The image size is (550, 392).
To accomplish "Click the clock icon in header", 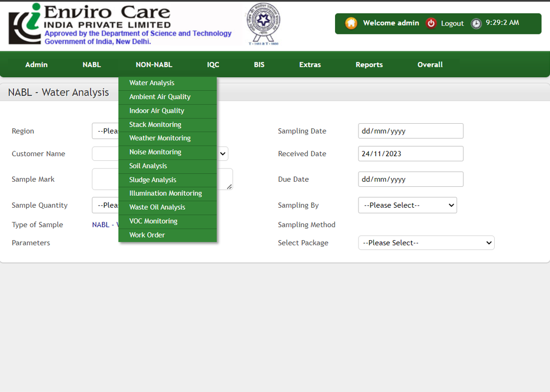I will point(476,23).
